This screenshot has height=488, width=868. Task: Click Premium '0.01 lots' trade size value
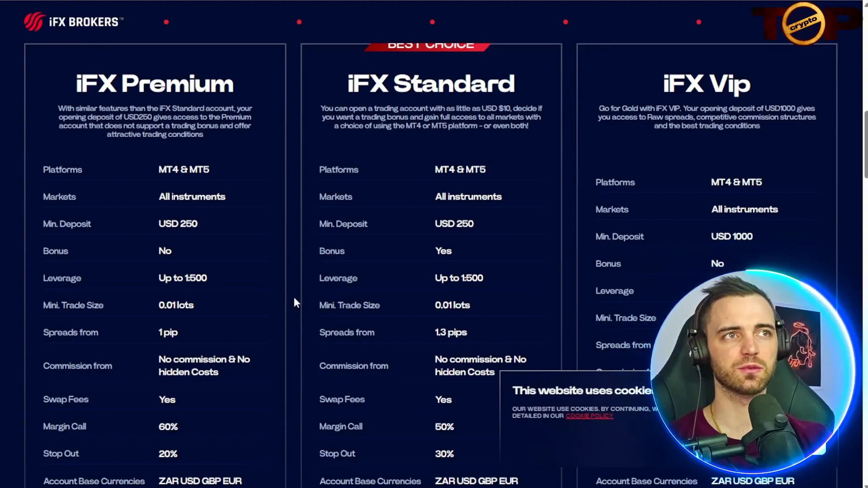(176, 305)
